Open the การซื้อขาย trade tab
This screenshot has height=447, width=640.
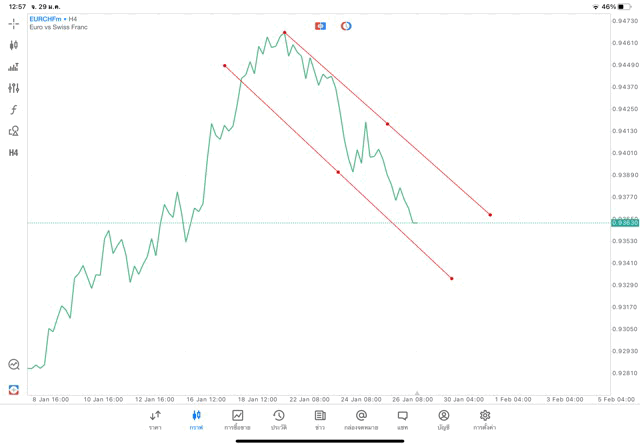tap(237, 419)
